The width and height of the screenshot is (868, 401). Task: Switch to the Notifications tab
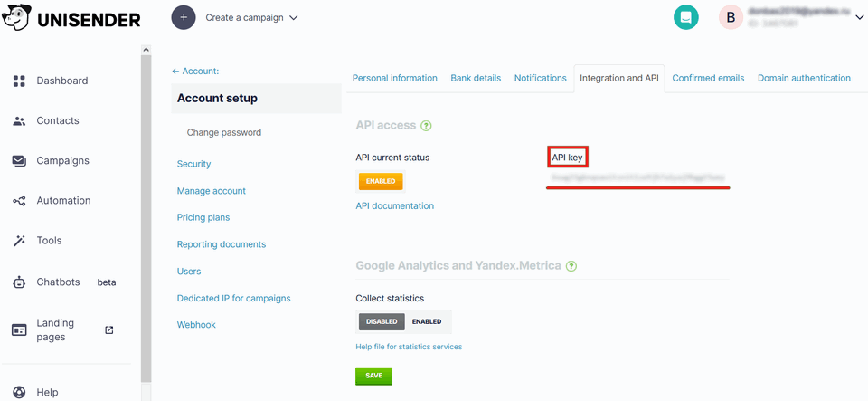click(541, 78)
